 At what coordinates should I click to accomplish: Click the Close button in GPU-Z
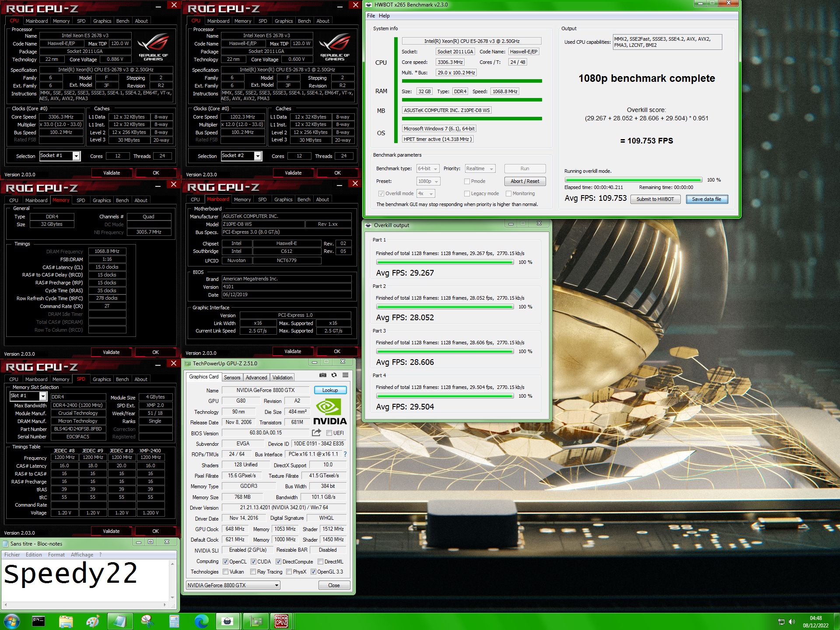334,585
